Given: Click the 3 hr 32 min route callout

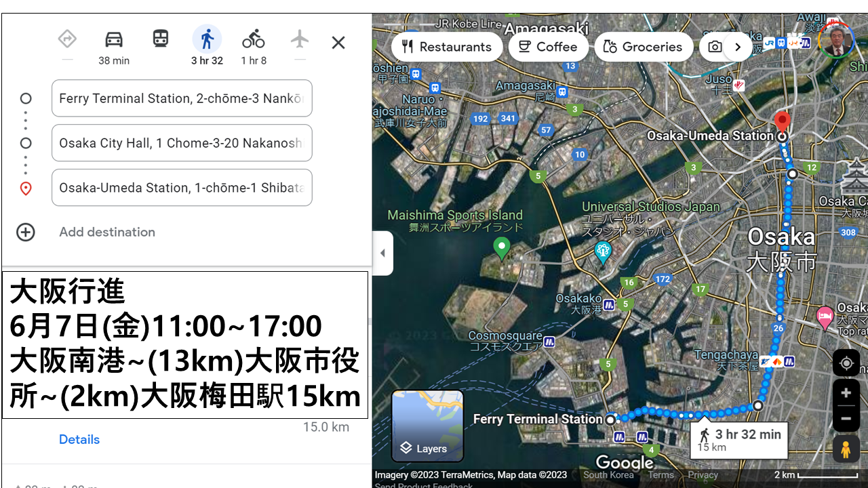Looking at the screenshot, I should pyautogui.click(x=739, y=439).
